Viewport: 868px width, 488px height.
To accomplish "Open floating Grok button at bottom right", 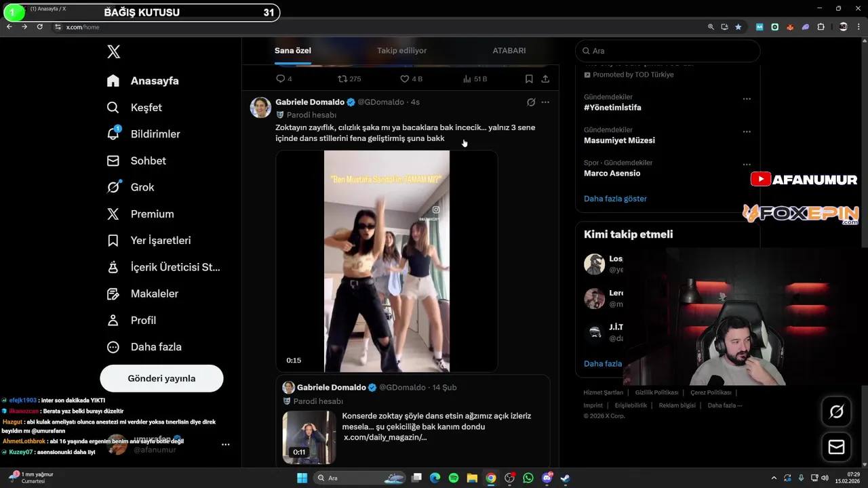I will pos(836,411).
